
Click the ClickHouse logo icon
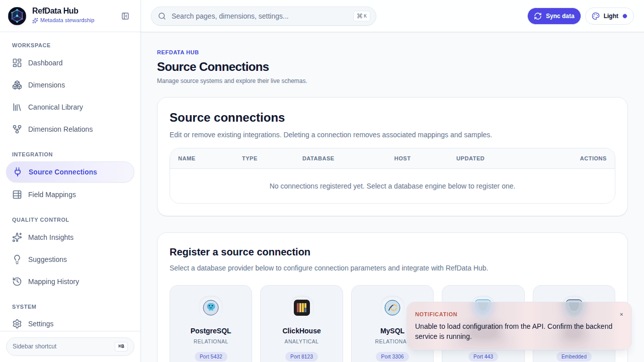click(x=302, y=307)
